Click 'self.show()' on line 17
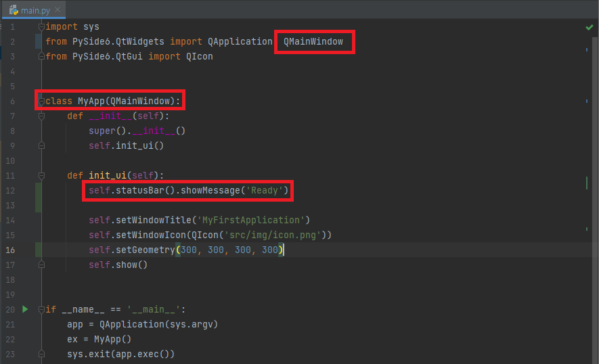599x364 pixels. (118, 265)
